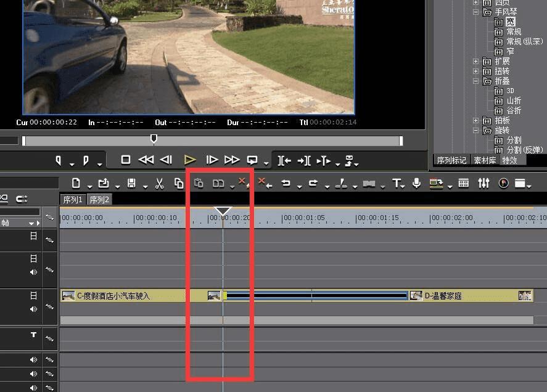547x392 pixels.
Task: Click the New Sequence icon
Action: tap(76, 183)
